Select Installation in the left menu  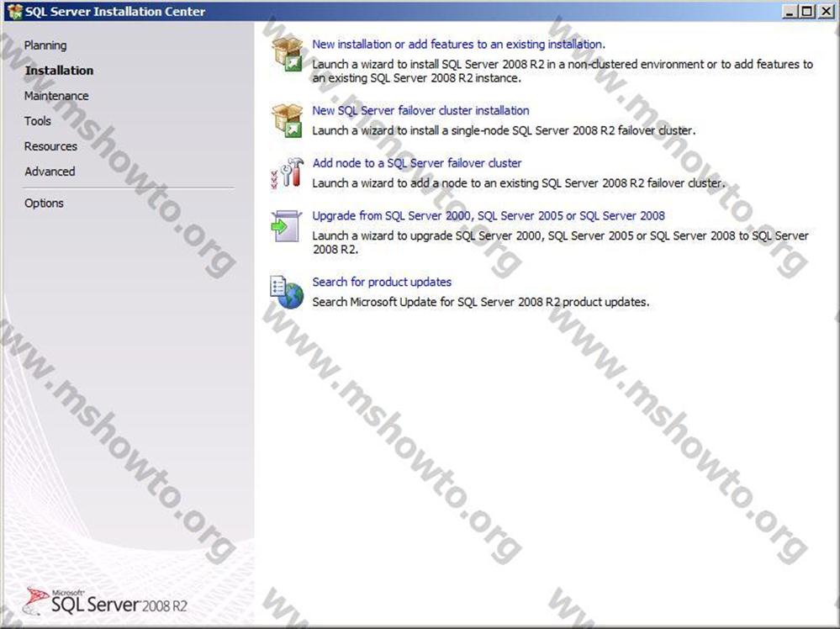pyautogui.click(x=59, y=71)
